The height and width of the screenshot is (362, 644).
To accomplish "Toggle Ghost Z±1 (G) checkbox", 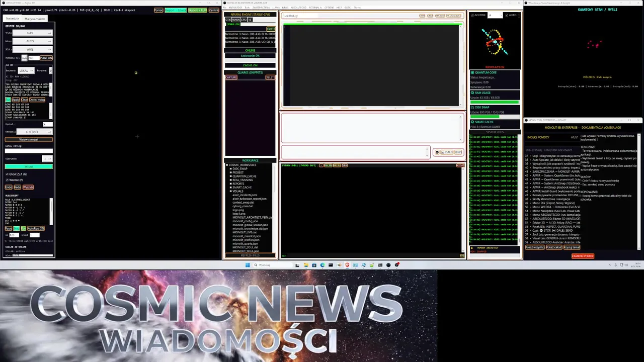I will pos(7,174).
